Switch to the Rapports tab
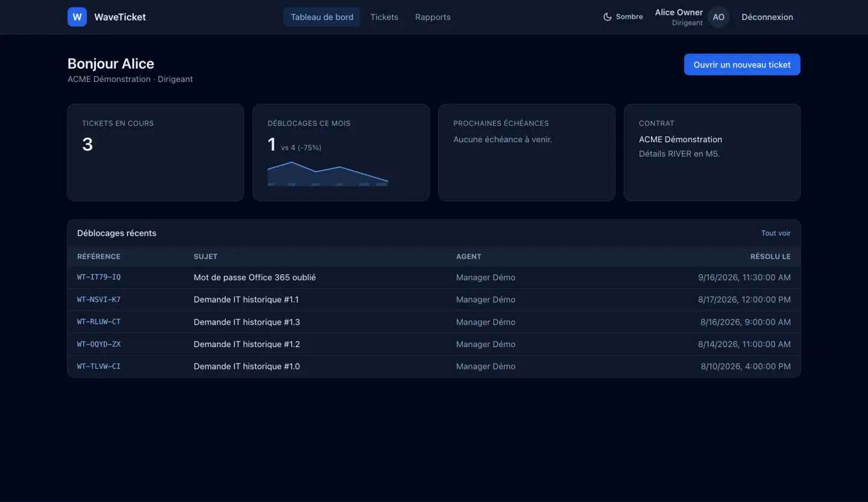The height and width of the screenshot is (502, 868). coord(433,17)
